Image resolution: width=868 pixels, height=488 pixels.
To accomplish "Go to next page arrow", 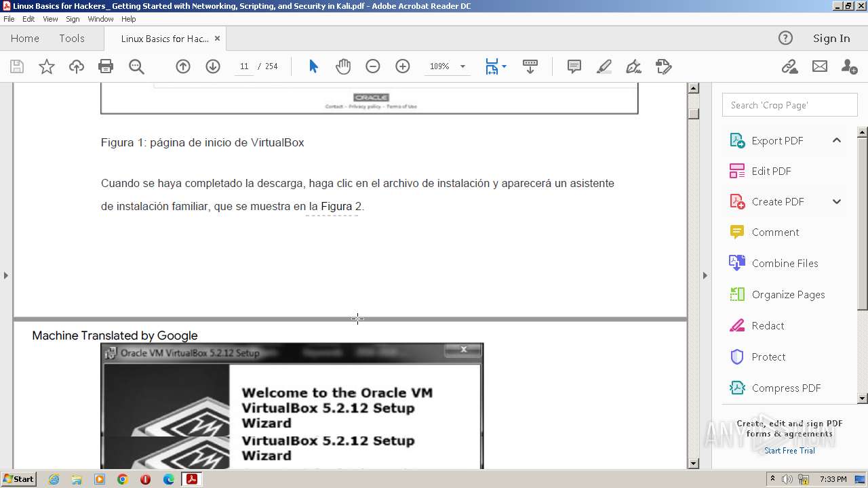I will pyautogui.click(x=213, y=66).
